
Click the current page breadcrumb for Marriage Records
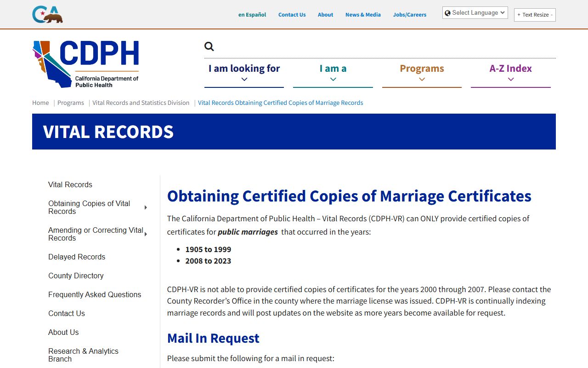[x=281, y=103]
